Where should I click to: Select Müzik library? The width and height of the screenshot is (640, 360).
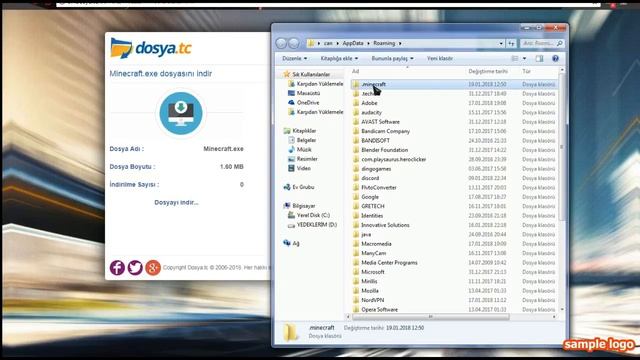tap(304, 150)
